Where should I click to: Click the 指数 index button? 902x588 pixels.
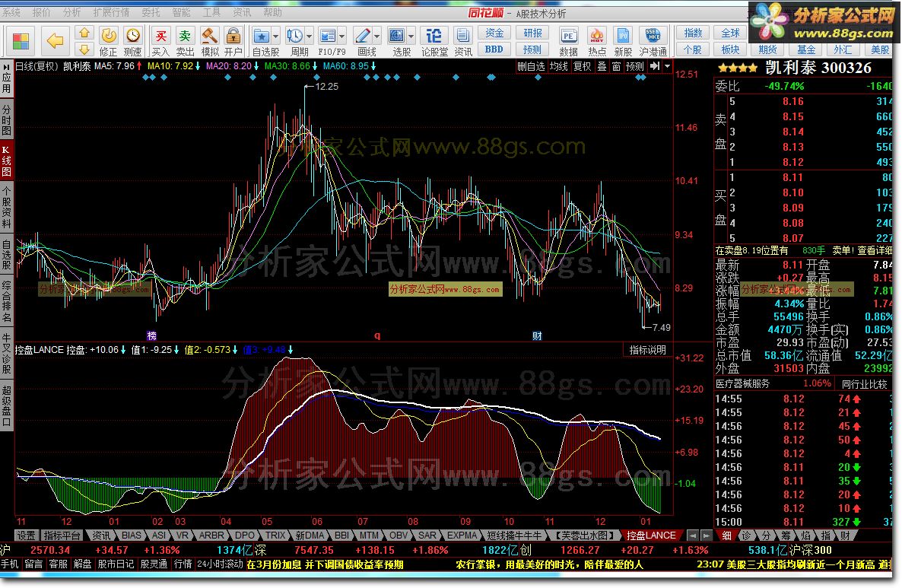[x=693, y=33]
